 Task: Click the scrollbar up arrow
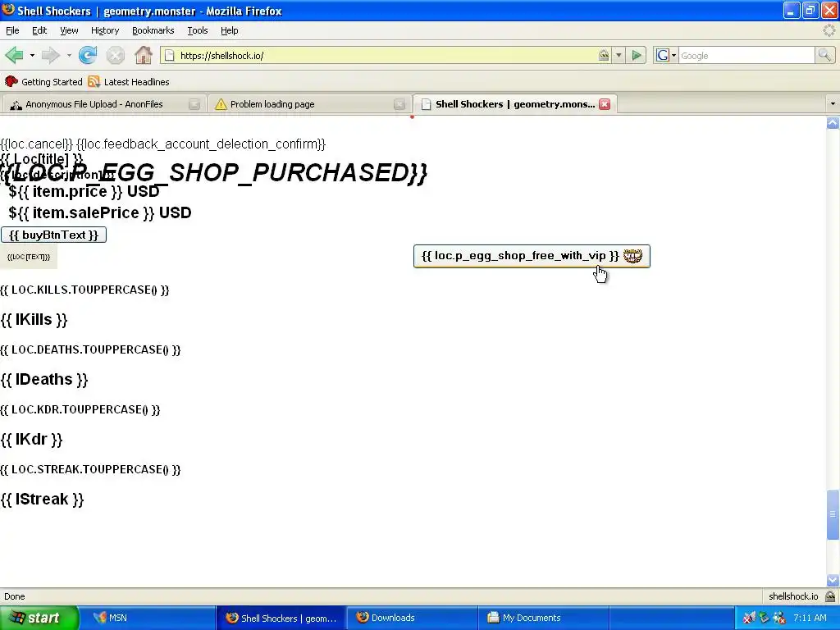tap(833, 123)
